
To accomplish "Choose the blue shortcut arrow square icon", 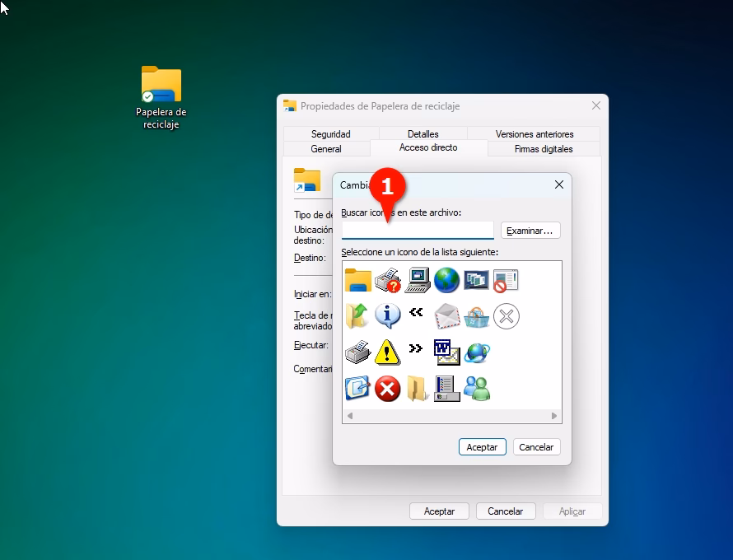I will [357, 388].
